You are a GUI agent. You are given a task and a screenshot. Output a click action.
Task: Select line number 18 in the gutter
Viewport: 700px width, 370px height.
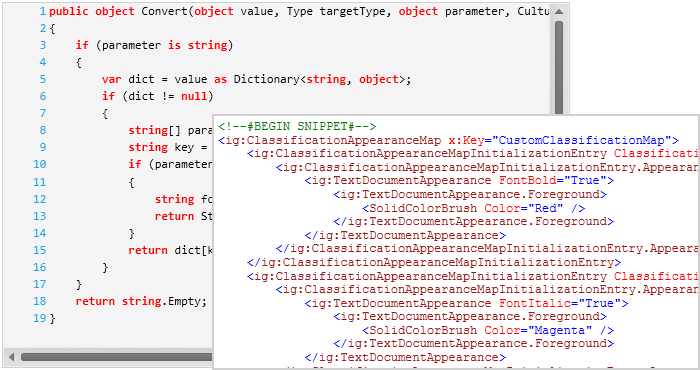point(39,301)
